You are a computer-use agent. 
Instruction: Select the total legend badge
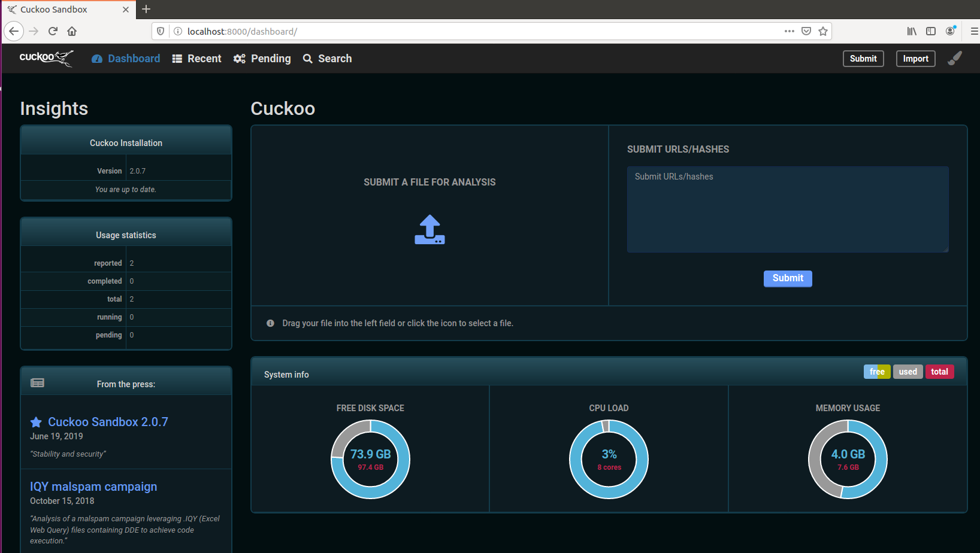click(939, 372)
